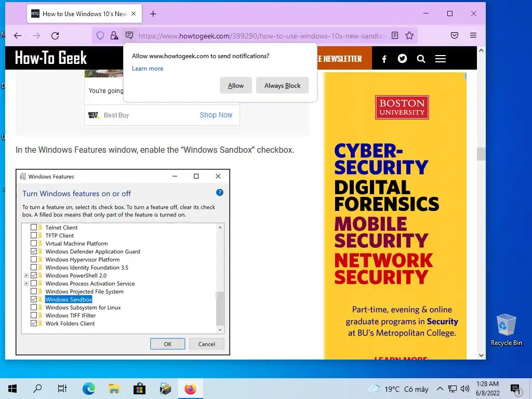Image resolution: width=532 pixels, height=399 pixels.
Task: Show hidden tray icons chevron
Action: click(440, 389)
